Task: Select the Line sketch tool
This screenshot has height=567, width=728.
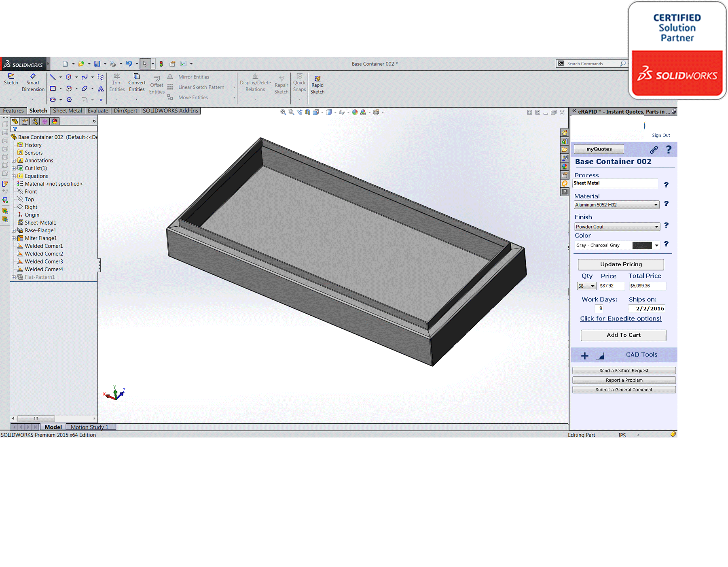Action: (53, 77)
